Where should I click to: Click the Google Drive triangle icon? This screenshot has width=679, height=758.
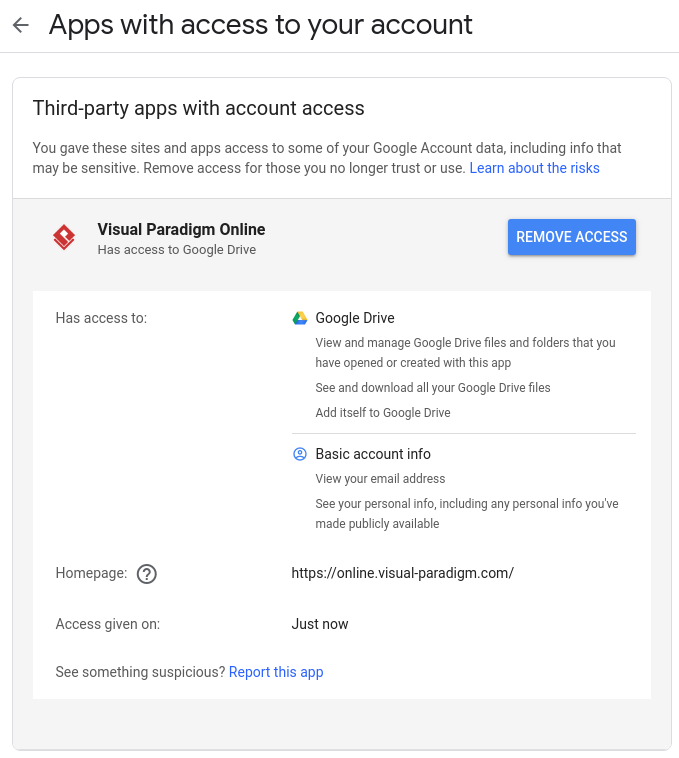coord(299,318)
